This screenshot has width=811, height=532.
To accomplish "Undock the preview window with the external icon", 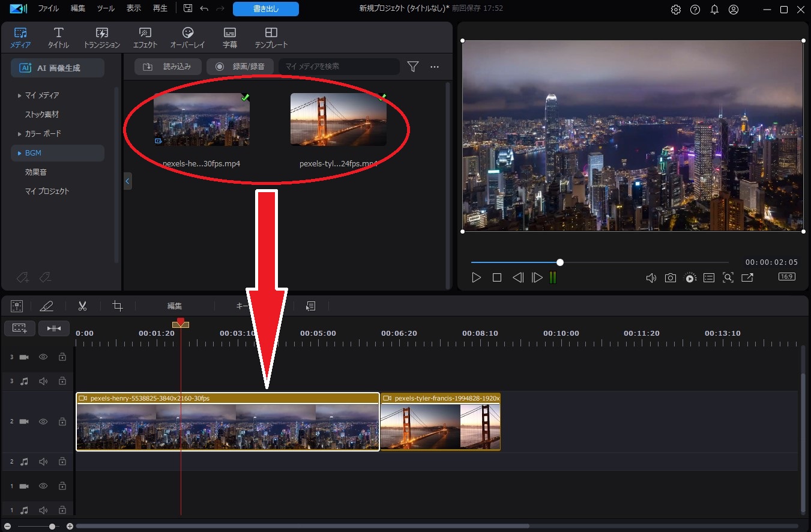I will 747,277.
